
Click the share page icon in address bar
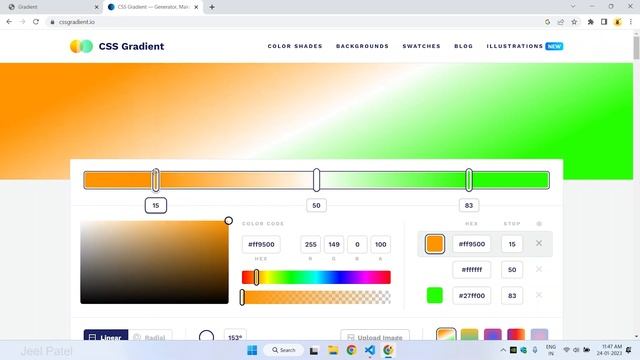[x=561, y=22]
